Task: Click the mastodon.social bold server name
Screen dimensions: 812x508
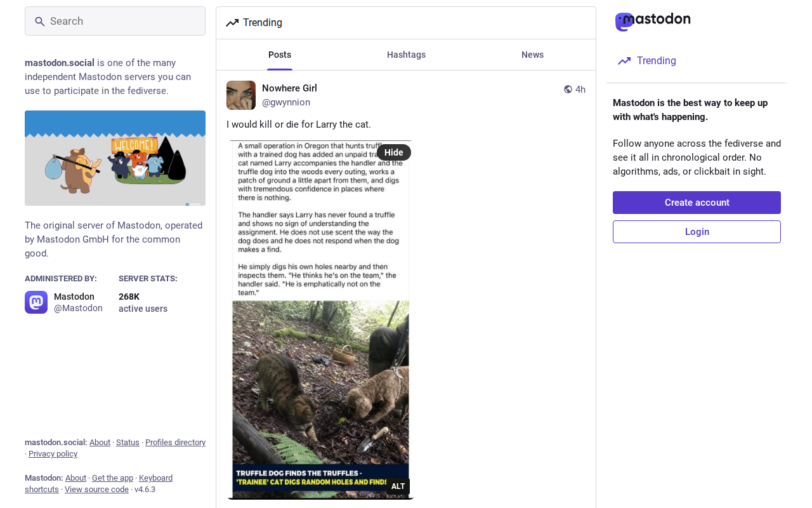Action: point(60,63)
